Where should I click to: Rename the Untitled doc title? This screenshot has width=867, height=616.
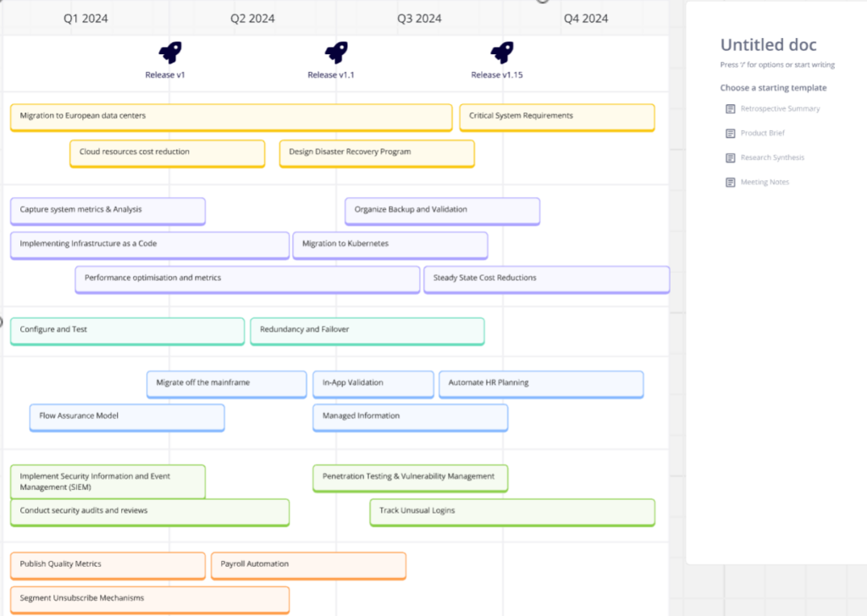tap(769, 45)
